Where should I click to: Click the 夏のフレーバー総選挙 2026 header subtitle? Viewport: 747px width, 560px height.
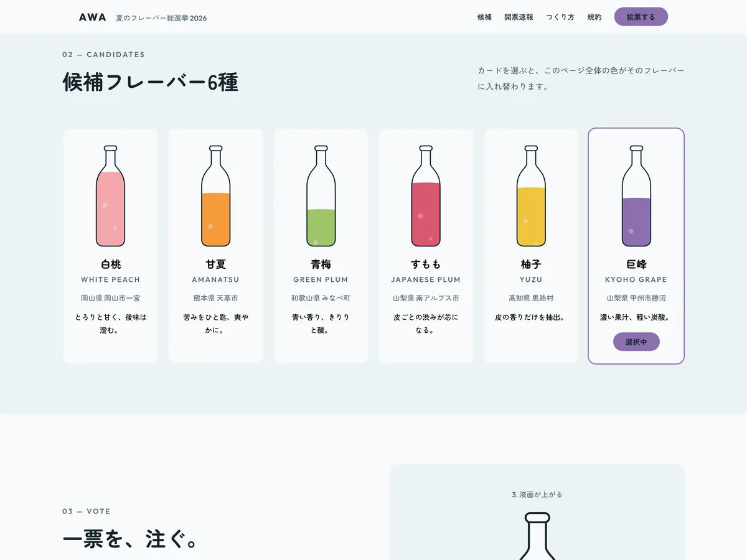pyautogui.click(x=161, y=18)
